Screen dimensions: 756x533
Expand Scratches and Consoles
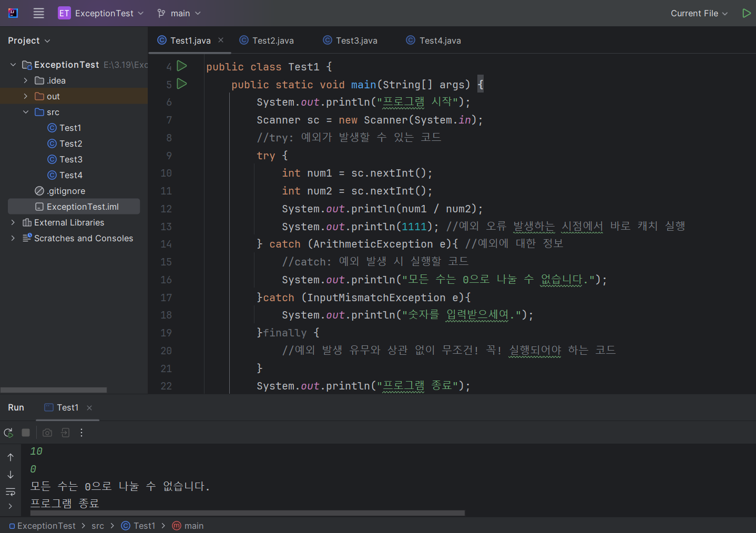(13, 238)
